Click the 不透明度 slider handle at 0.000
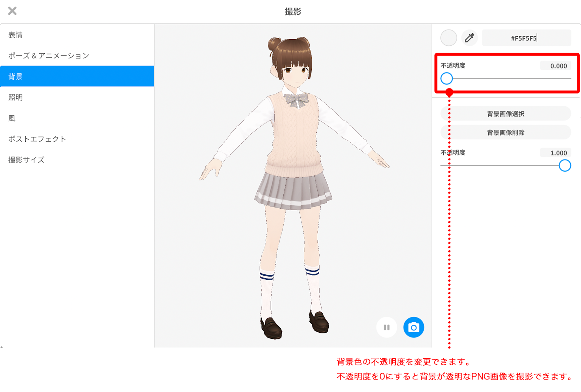This screenshot has width=581, height=392. (447, 78)
